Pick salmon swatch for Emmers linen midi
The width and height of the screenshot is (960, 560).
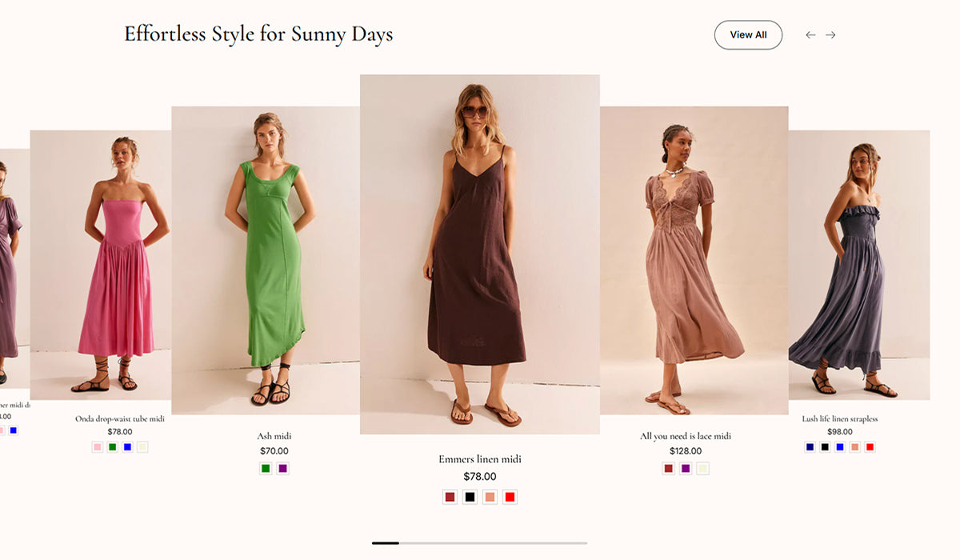[x=490, y=497]
